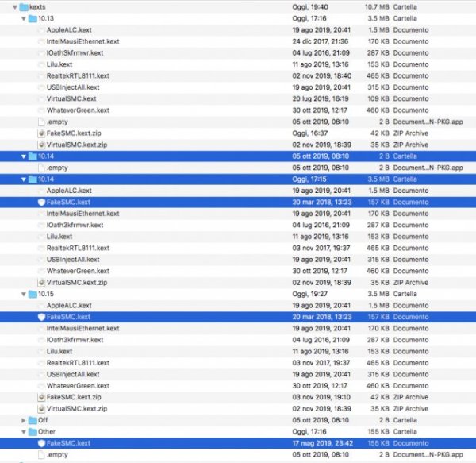Collapse the Other folder disclosure triangle

pos(23,432)
